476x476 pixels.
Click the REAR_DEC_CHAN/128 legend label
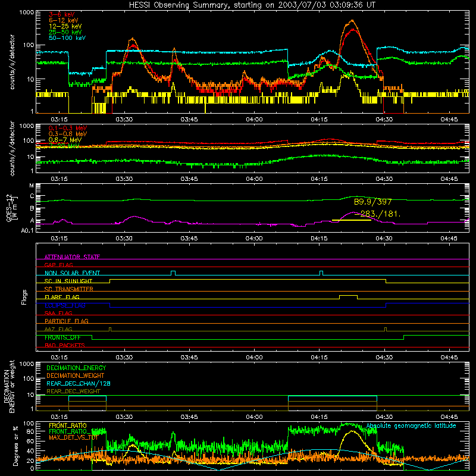point(79,383)
